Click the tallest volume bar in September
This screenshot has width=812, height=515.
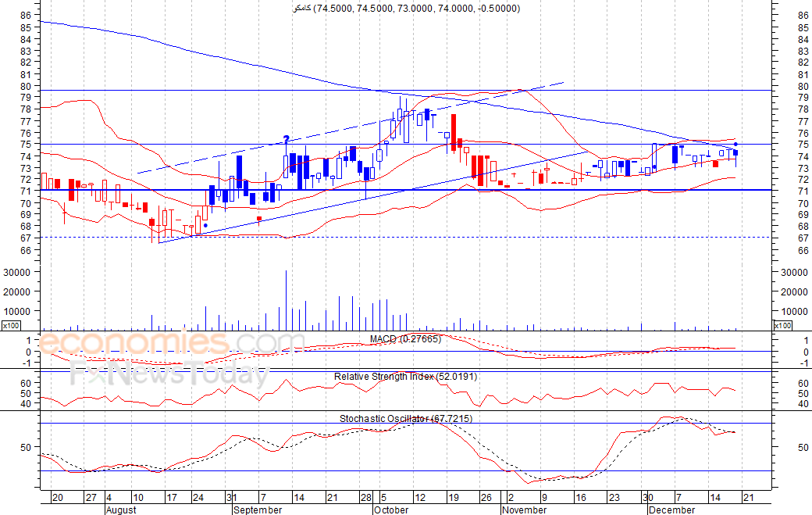(286, 300)
